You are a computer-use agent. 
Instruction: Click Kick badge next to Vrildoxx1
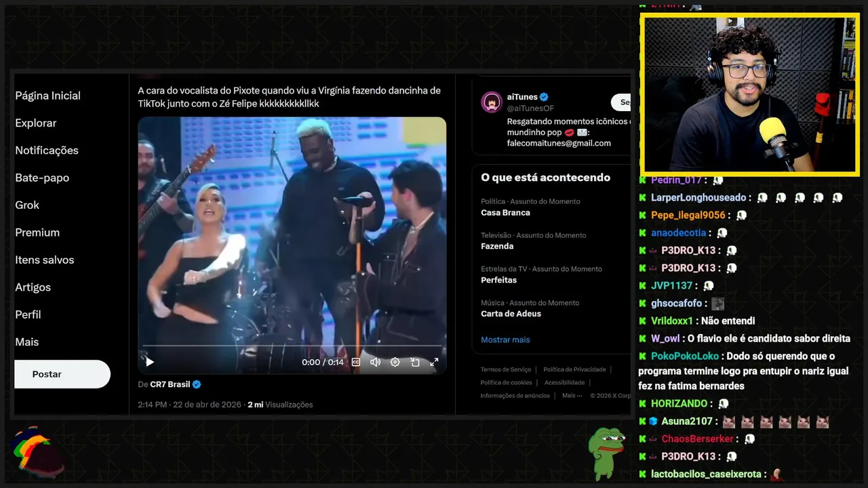coord(642,321)
